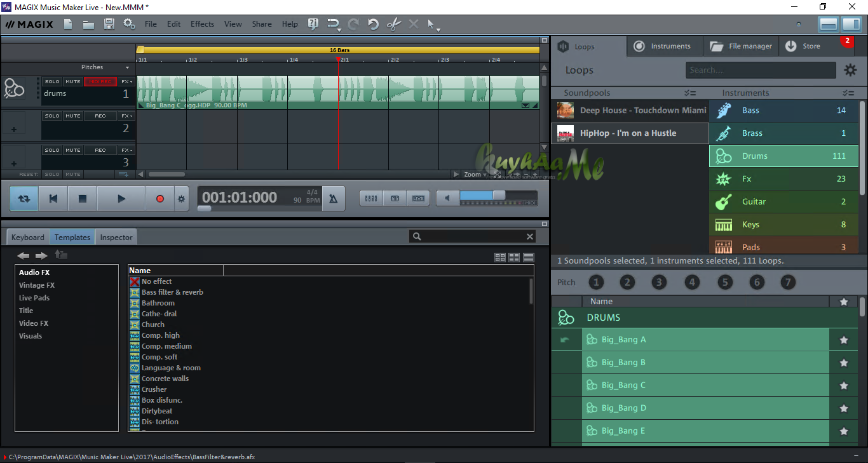Open recording settings gear beside record button
868x463 pixels.
pos(181,199)
